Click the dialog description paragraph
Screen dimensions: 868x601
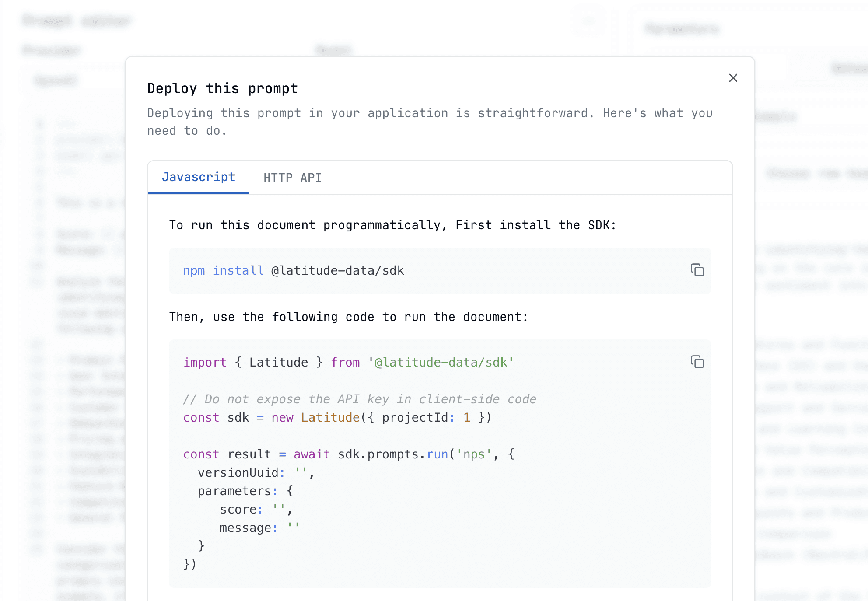[430, 122]
